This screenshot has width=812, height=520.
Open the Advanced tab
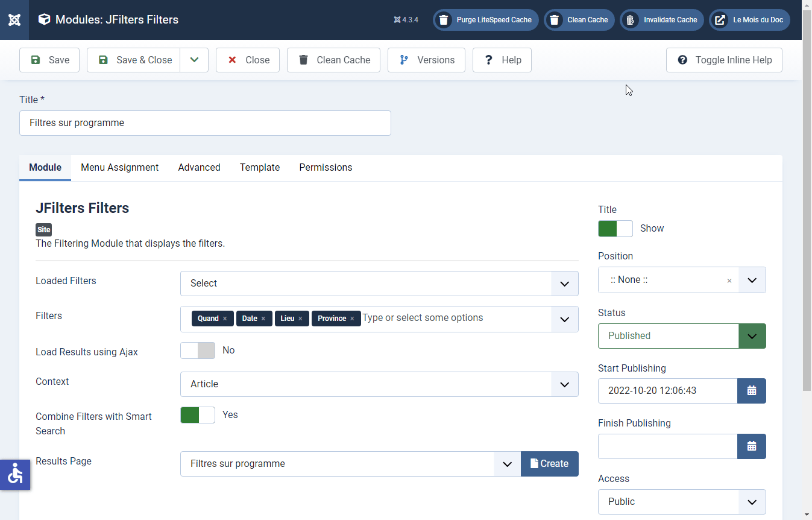(x=199, y=168)
